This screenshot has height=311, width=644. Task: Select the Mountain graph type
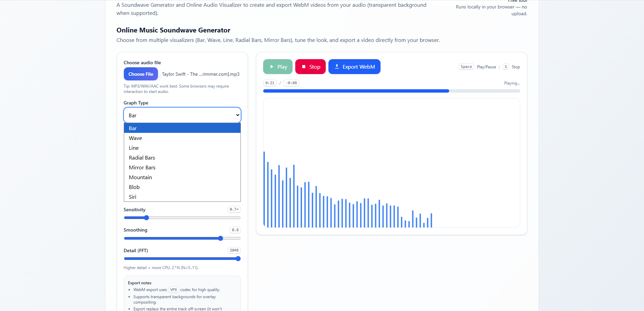[x=182, y=177]
